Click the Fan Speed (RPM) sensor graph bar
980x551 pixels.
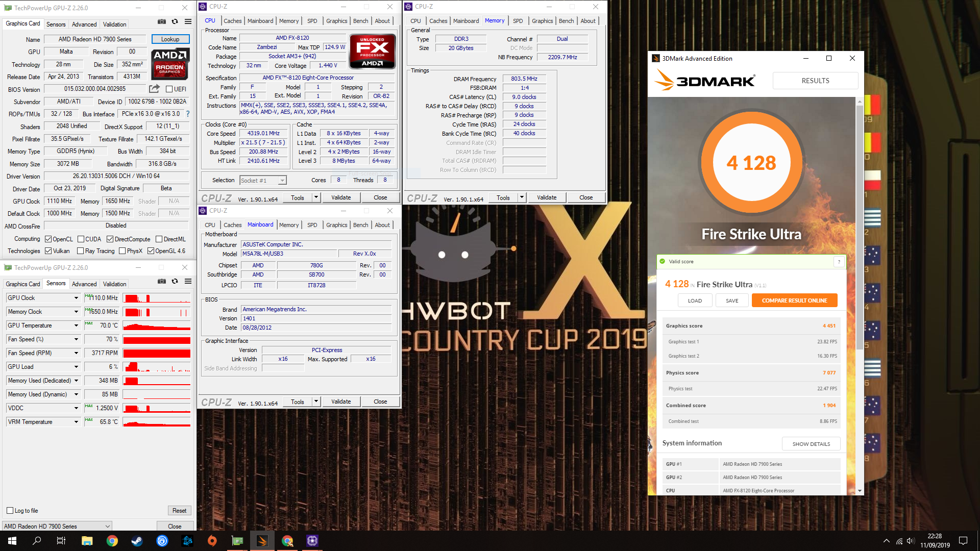coord(157,353)
